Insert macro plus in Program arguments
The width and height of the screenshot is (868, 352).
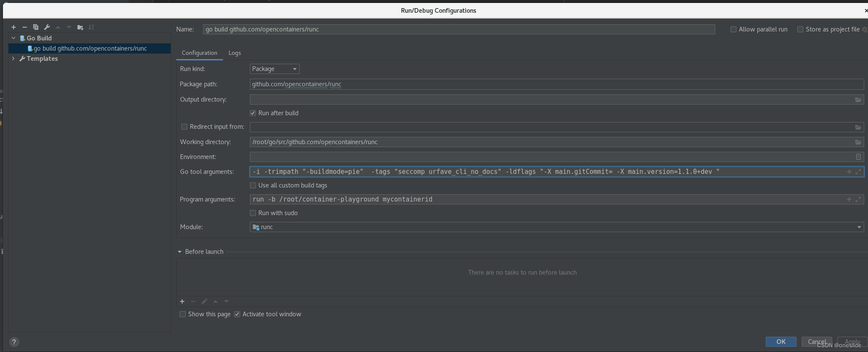pos(849,199)
